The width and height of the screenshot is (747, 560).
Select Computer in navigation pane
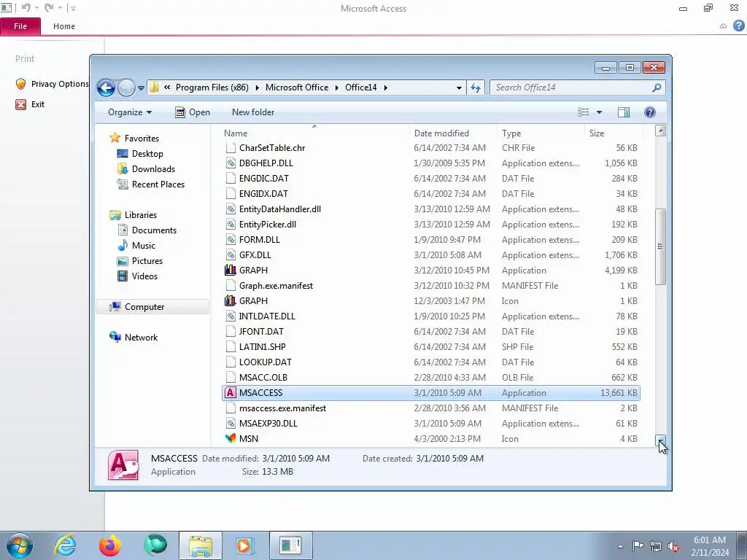click(152, 307)
